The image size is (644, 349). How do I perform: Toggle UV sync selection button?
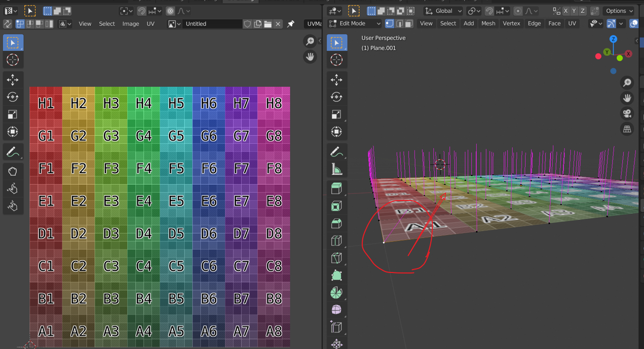click(7, 24)
